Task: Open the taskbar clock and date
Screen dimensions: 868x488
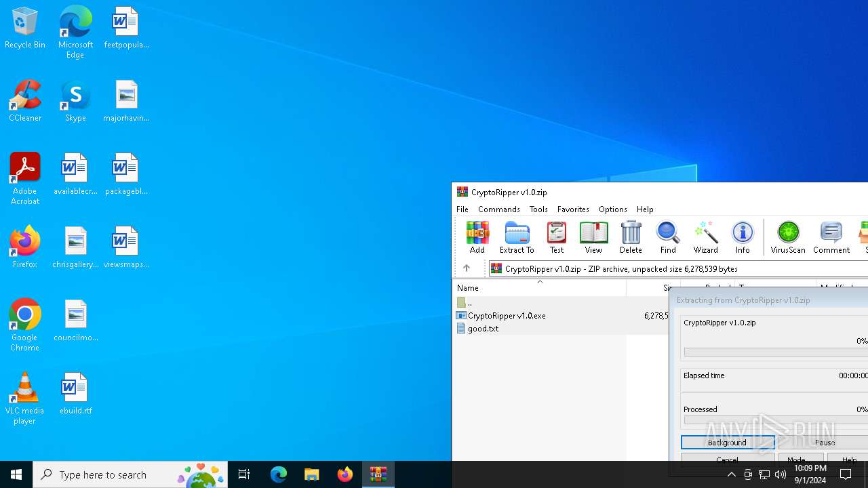Action: [x=810, y=474]
